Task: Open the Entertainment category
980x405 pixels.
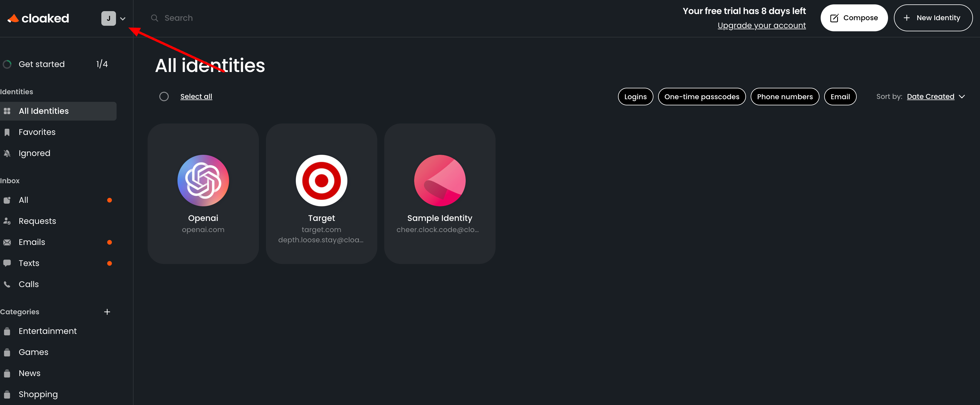Action: point(47,331)
